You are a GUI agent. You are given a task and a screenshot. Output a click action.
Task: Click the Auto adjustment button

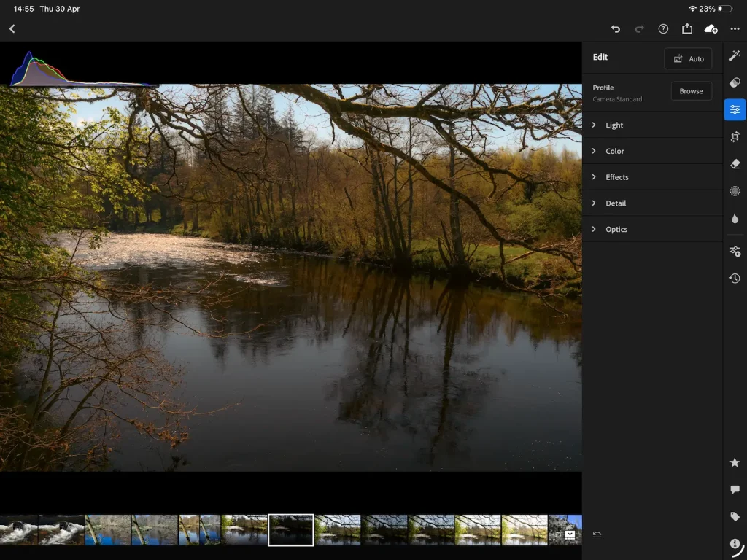(x=687, y=58)
